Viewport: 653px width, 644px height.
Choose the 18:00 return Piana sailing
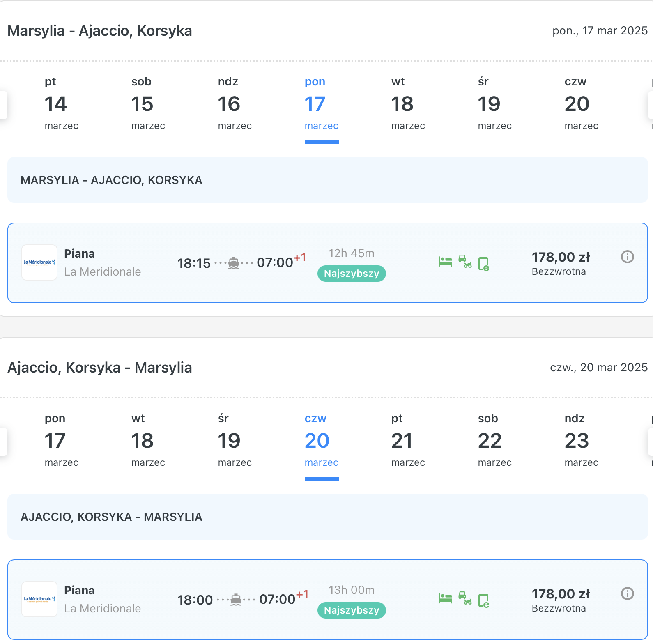pyautogui.click(x=328, y=600)
